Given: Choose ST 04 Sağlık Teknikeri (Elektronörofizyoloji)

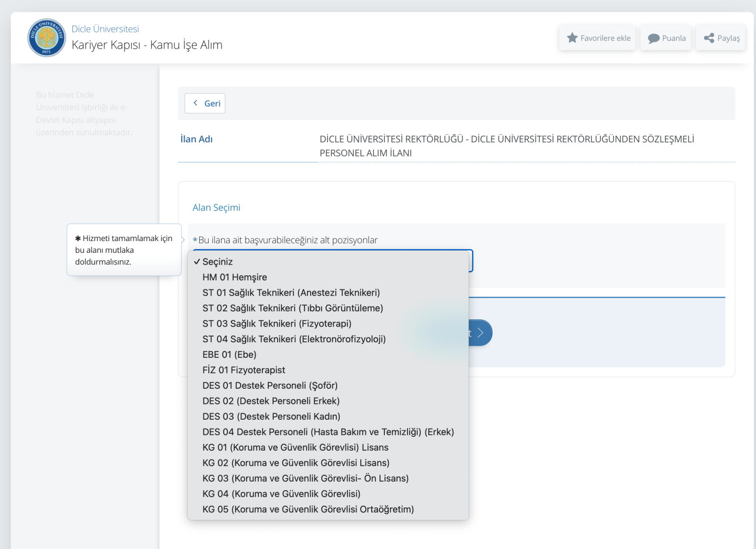Looking at the screenshot, I should [x=294, y=339].
